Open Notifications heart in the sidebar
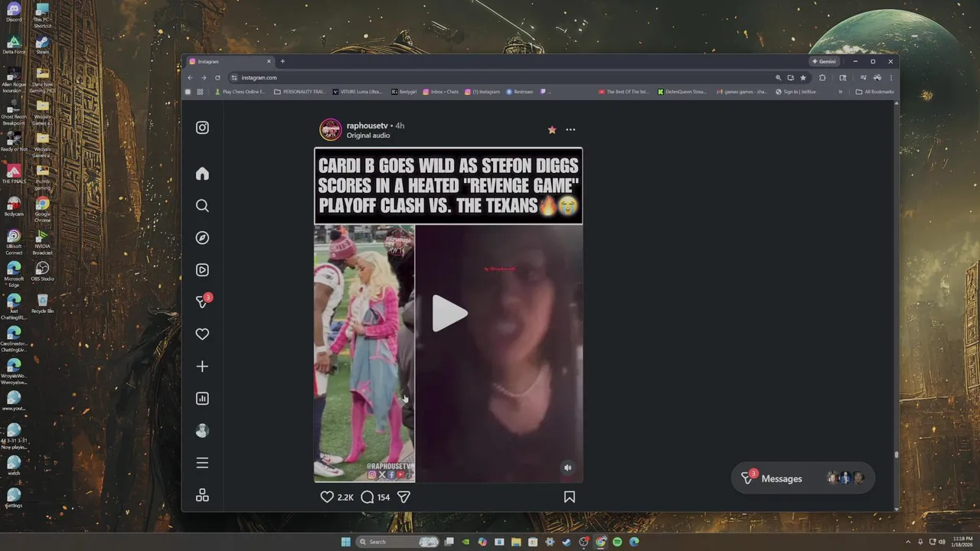The width and height of the screenshot is (980, 551). pos(202,334)
